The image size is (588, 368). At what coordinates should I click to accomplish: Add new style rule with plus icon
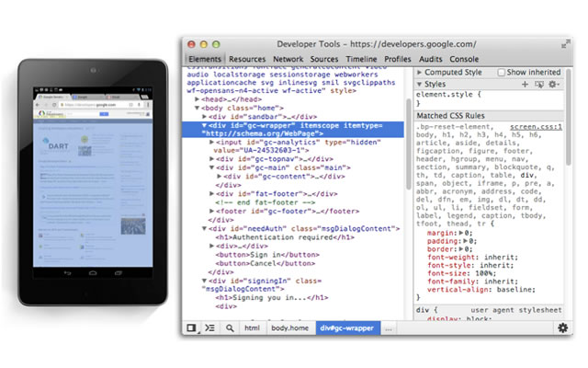525,84
